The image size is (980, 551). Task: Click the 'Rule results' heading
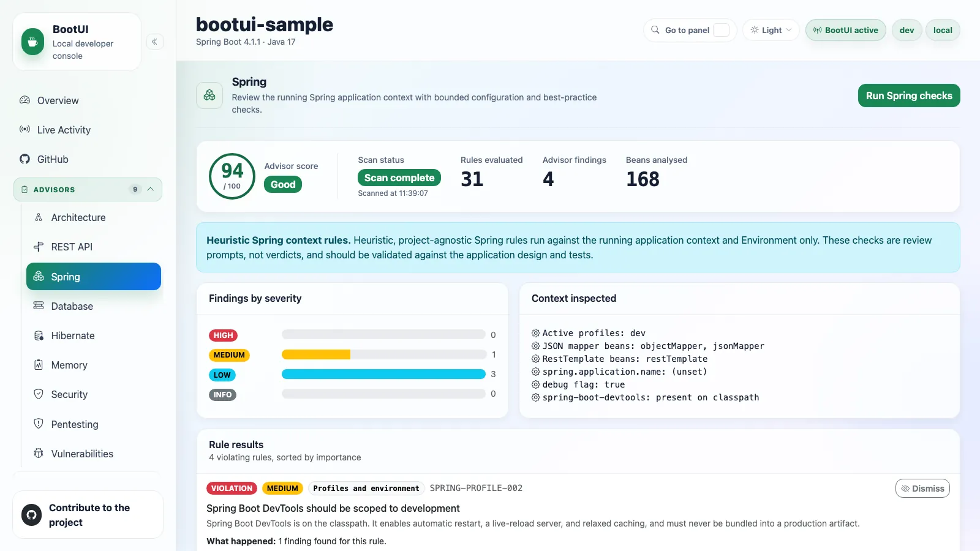click(236, 444)
